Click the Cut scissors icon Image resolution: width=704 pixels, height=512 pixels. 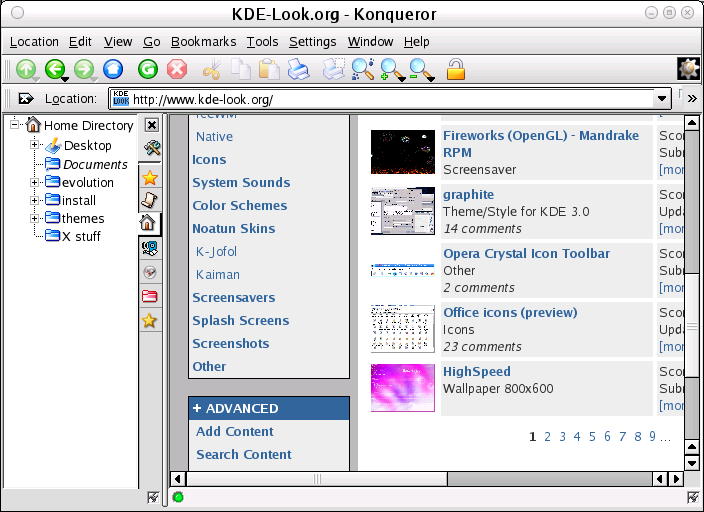point(212,70)
